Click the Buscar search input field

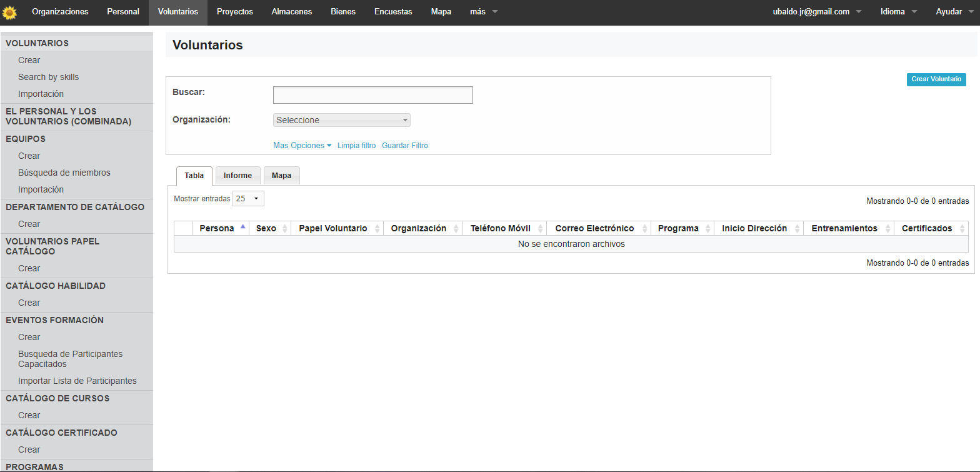click(x=373, y=95)
